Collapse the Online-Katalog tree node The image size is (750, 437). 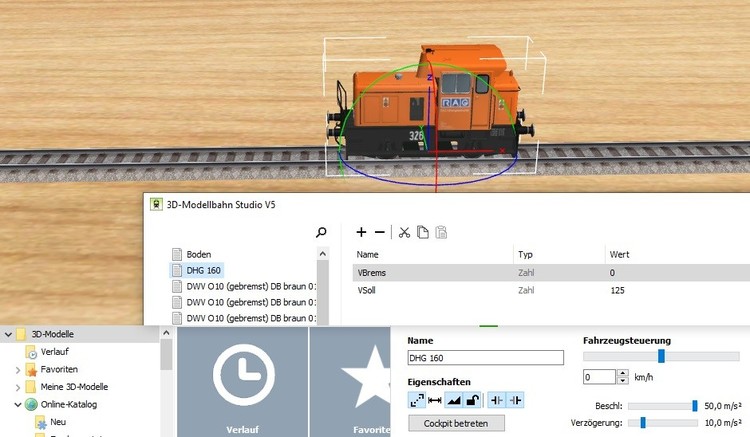coord(18,405)
